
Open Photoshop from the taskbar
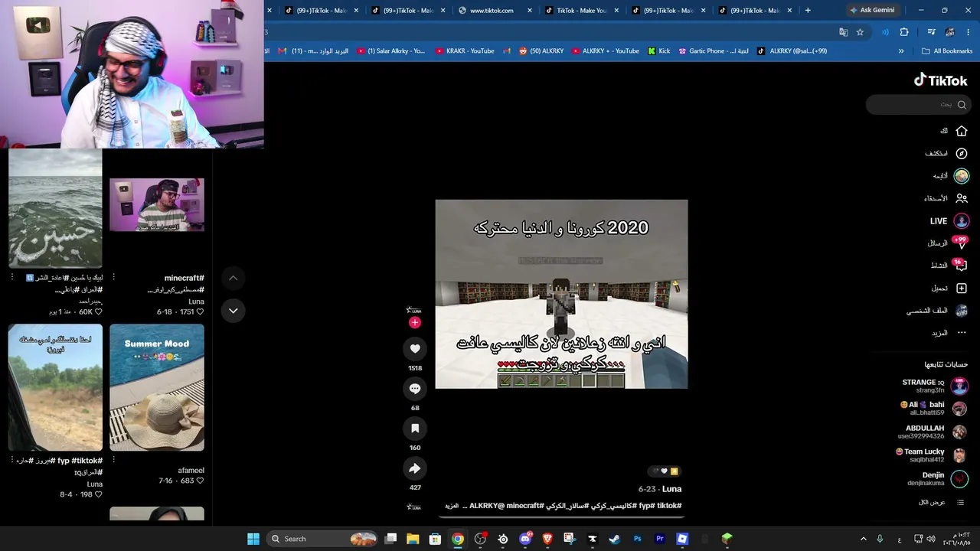tap(637, 539)
